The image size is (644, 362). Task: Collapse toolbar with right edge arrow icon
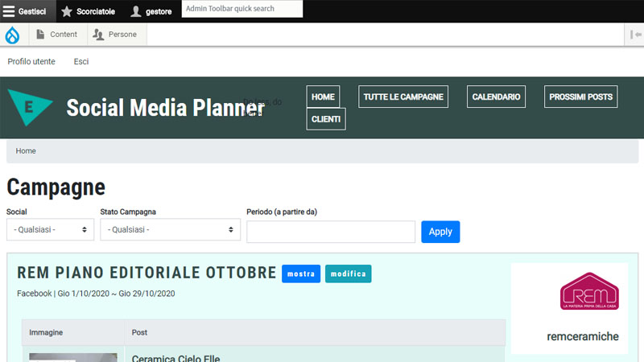click(635, 35)
